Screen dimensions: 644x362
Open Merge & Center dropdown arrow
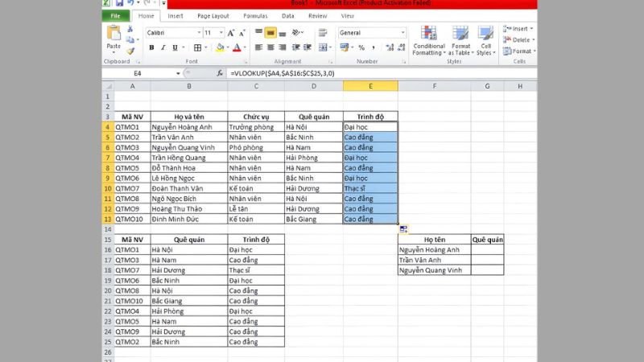point(330,47)
